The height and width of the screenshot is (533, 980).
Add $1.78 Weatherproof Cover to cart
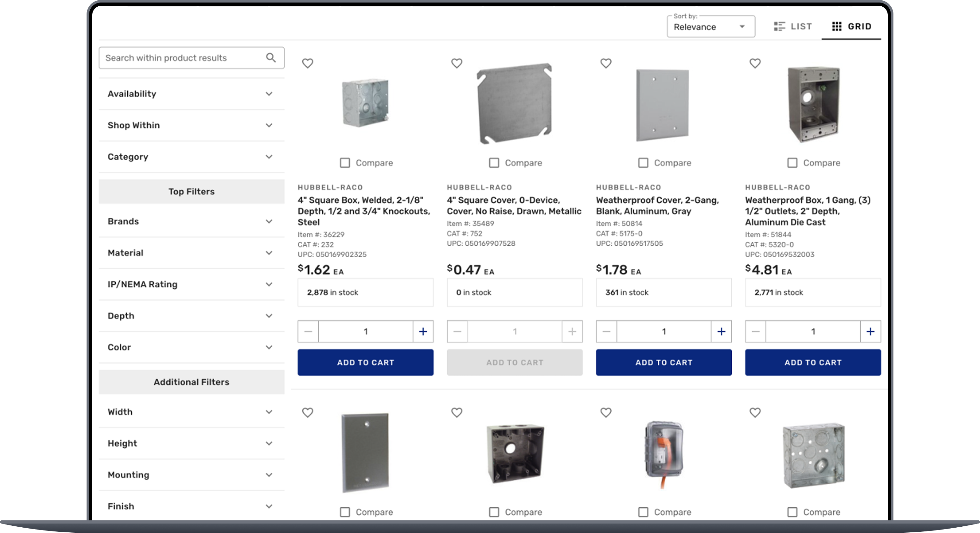[x=663, y=363]
